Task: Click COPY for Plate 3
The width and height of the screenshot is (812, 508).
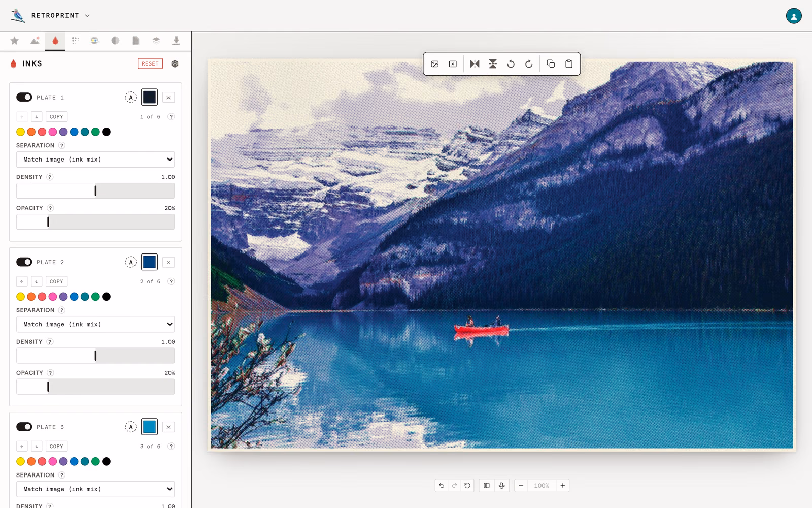Action: pyautogui.click(x=56, y=447)
